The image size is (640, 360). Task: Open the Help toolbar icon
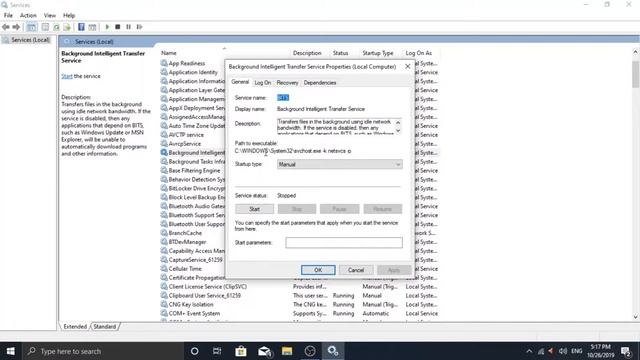[x=81, y=27]
